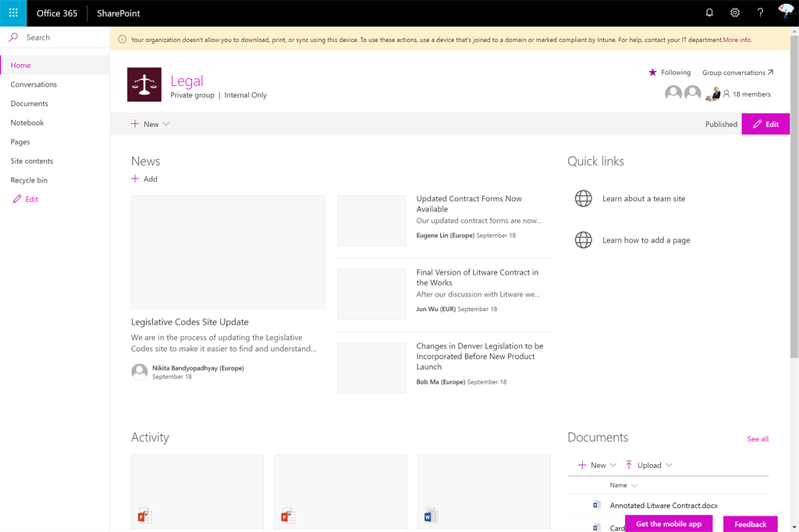This screenshot has width=799, height=532.
Task: Click the globe icon for team site link
Action: (584, 199)
